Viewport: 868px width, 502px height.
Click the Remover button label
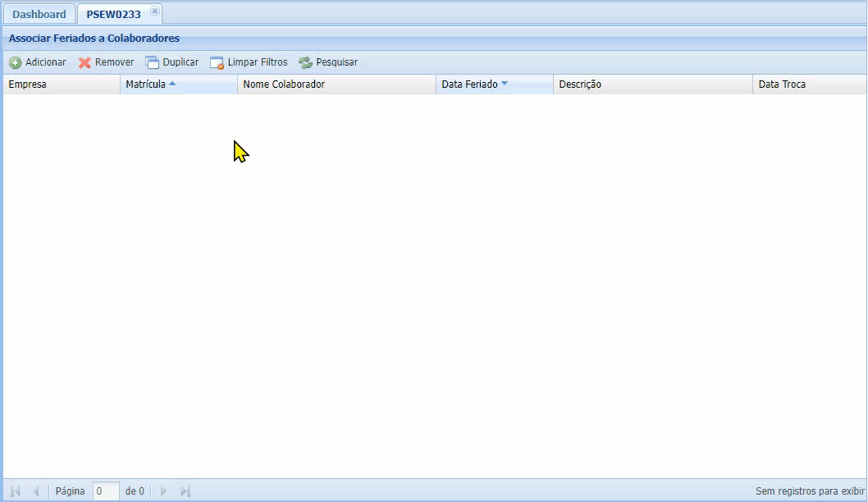(114, 62)
